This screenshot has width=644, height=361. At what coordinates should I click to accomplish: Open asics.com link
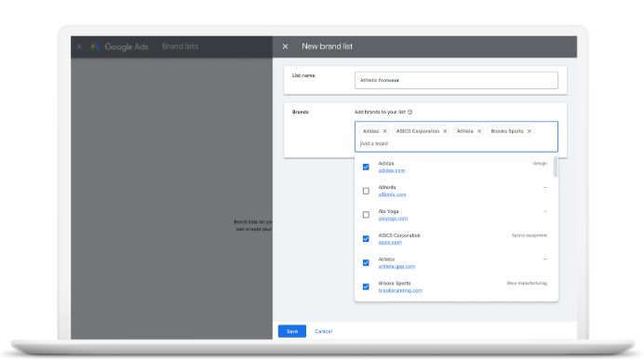(x=390, y=242)
